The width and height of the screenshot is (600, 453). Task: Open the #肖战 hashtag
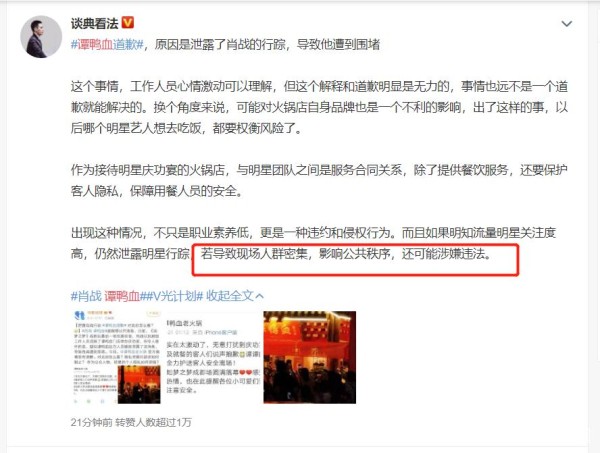(86, 296)
